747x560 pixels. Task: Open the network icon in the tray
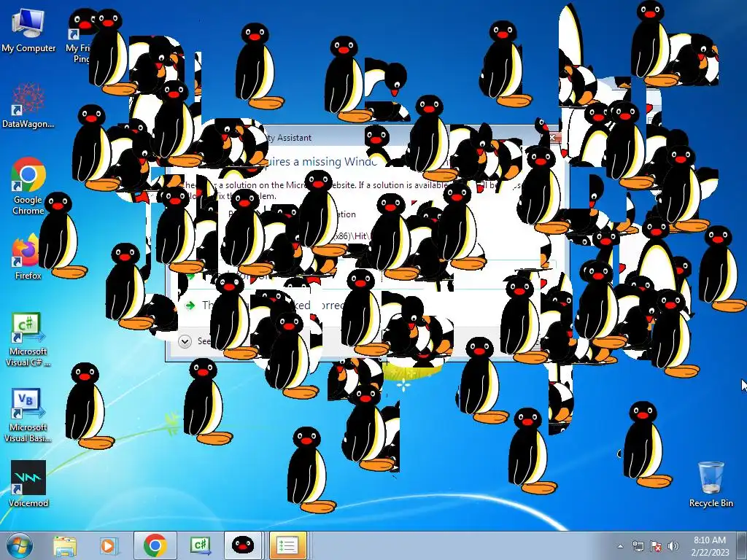(x=638, y=547)
